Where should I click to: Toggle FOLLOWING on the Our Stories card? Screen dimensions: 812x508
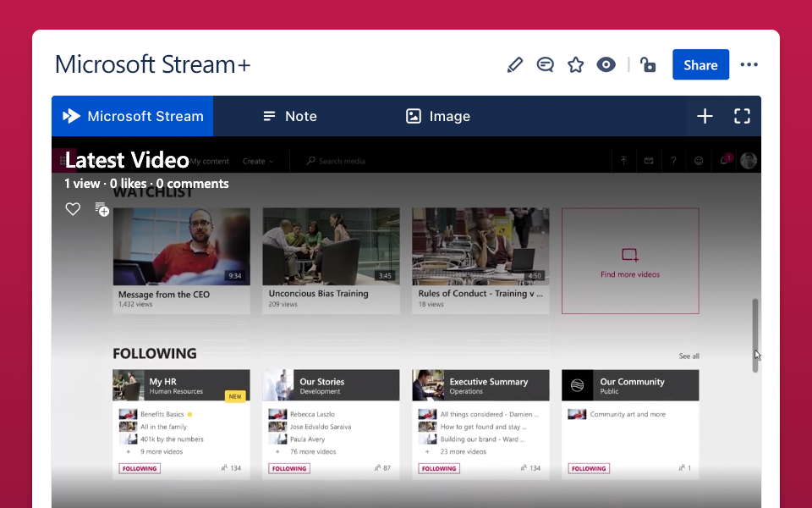[x=289, y=468]
